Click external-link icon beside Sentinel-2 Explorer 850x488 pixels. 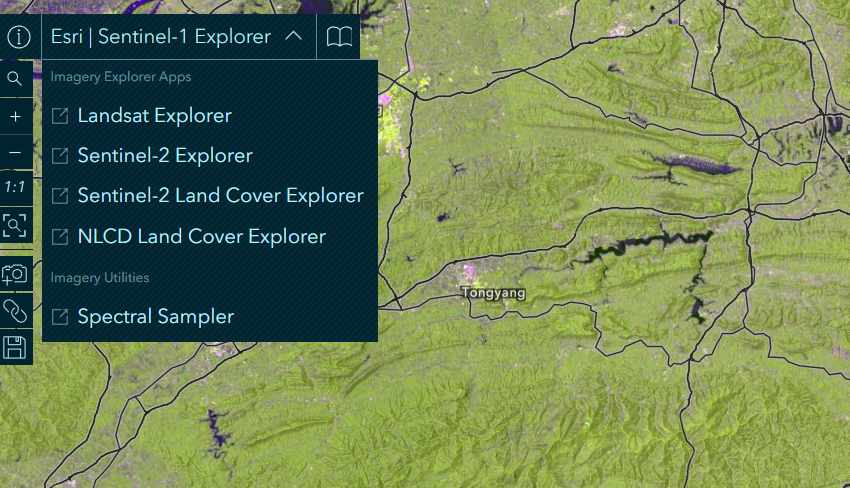60,156
